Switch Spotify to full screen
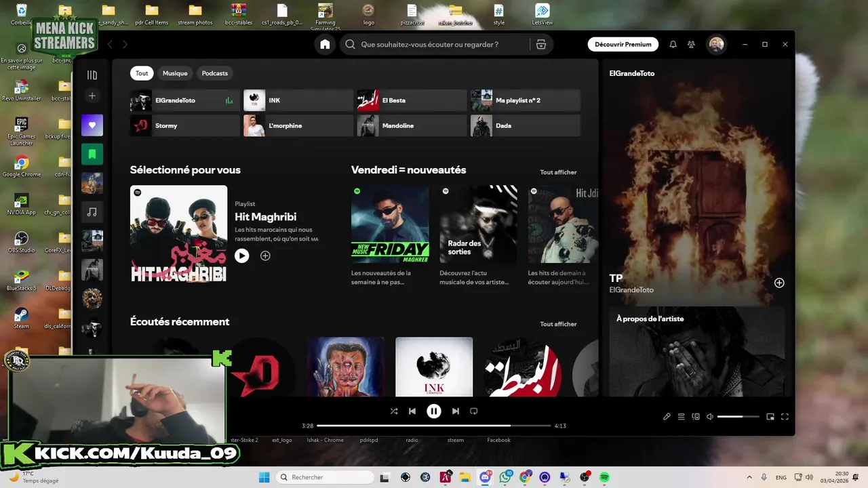The image size is (868, 488). (785, 417)
